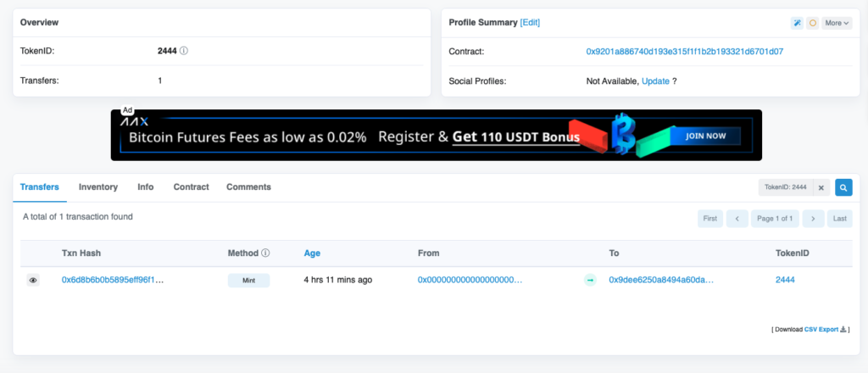
Task: Open contract address 0x9201a886740d193e315f1f1b2b193321d6701d07
Action: (685, 52)
